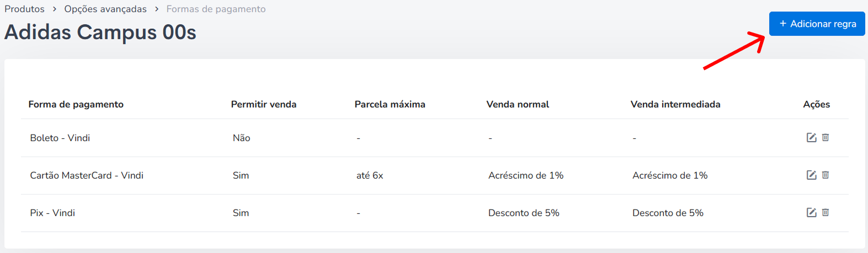
Task: Click the Adidas Campus 00s page title
Action: click(x=100, y=32)
